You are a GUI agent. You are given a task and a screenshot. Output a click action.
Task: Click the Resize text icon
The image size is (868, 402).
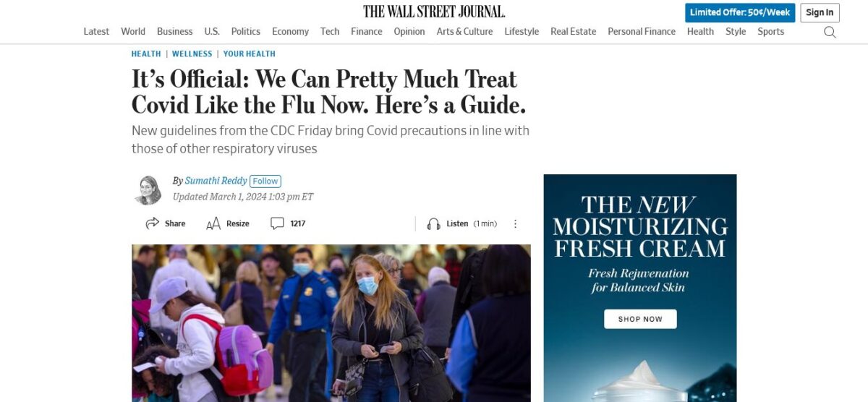(213, 224)
